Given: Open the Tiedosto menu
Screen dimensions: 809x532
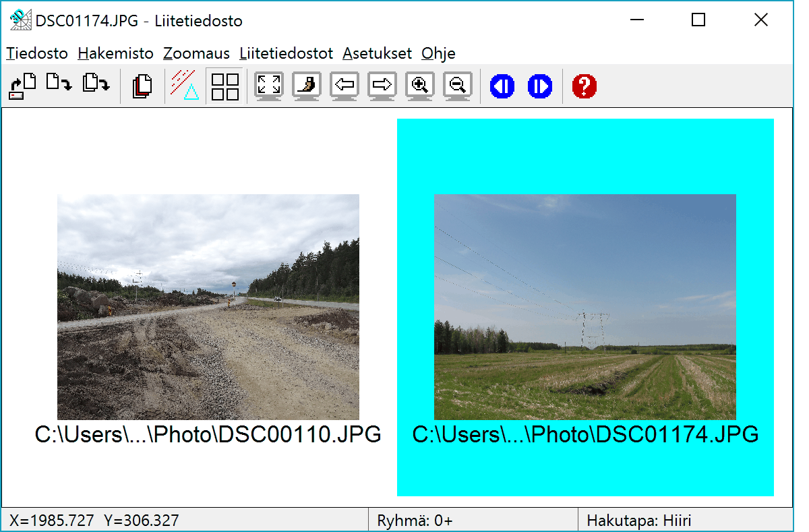Looking at the screenshot, I should pos(37,53).
